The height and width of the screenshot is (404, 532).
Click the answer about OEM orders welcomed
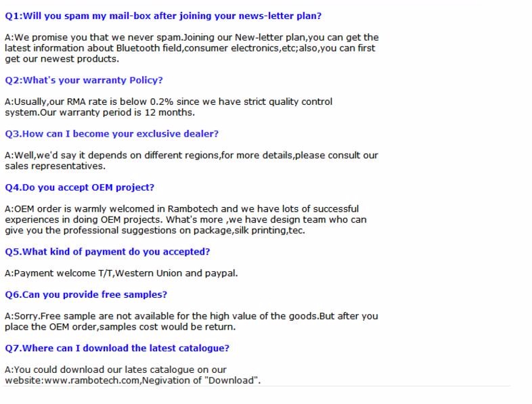point(185,219)
